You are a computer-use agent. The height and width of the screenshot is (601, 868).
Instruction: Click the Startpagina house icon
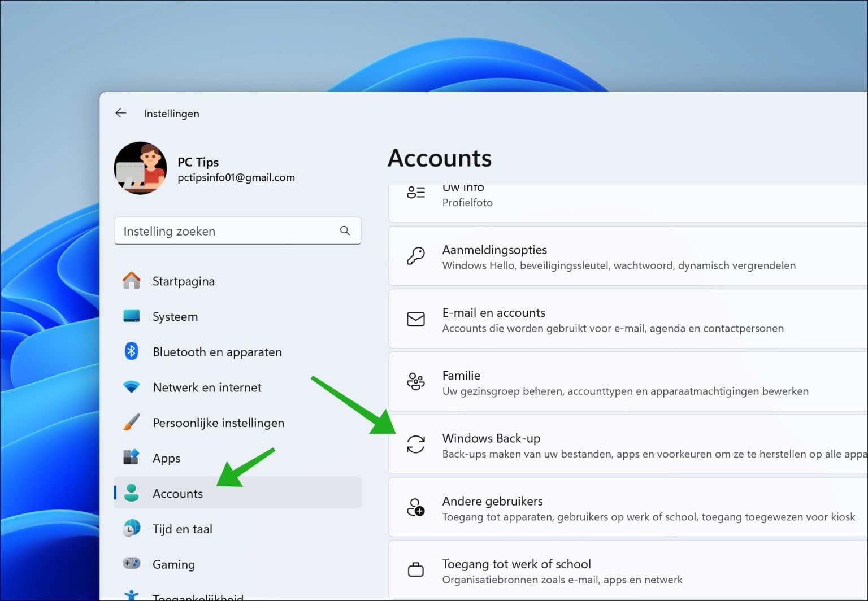(x=132, y=281)
